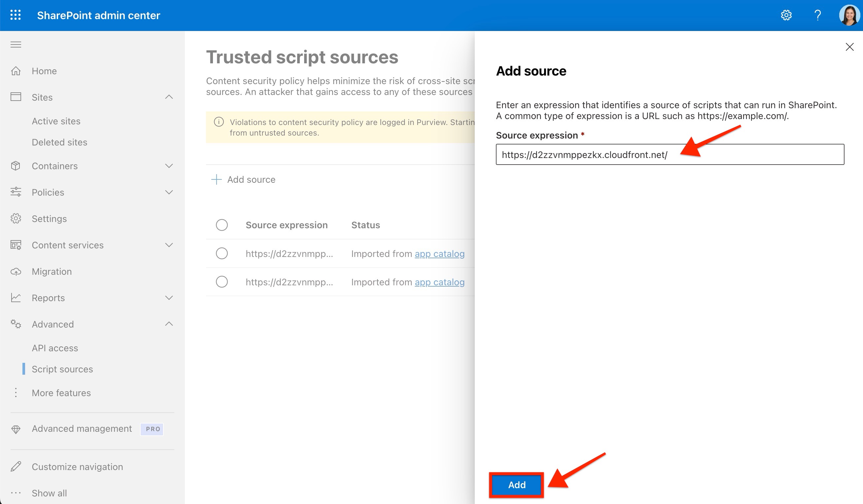This screenshot has height=504, width=863.
Task: Expand the Policies section
Action: [x=169, y=192]
